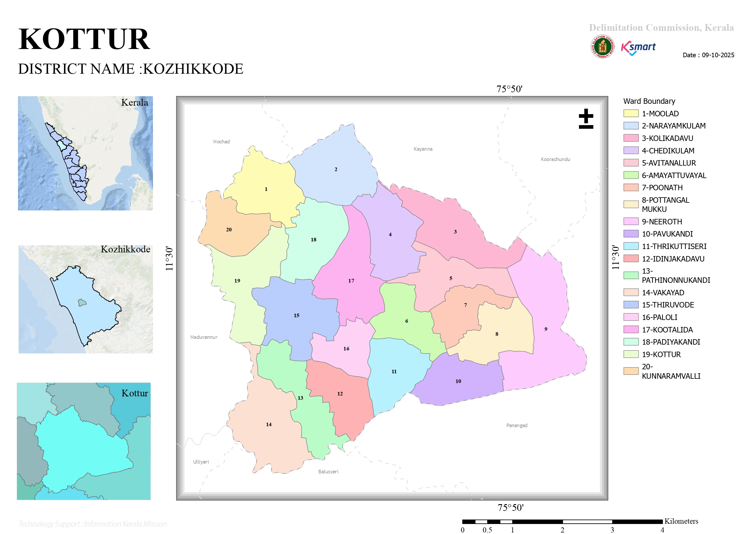
Task: Click the 12-IDINJAKADAVU legend swatch
Action: point(631,258)
